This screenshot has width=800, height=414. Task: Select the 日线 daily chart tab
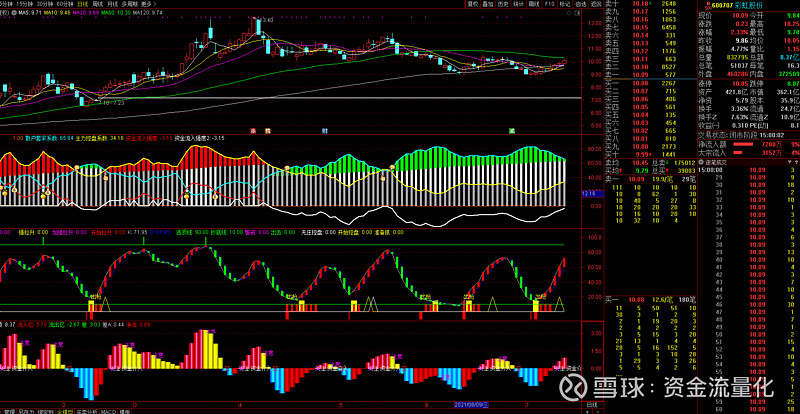click(83, 4)
